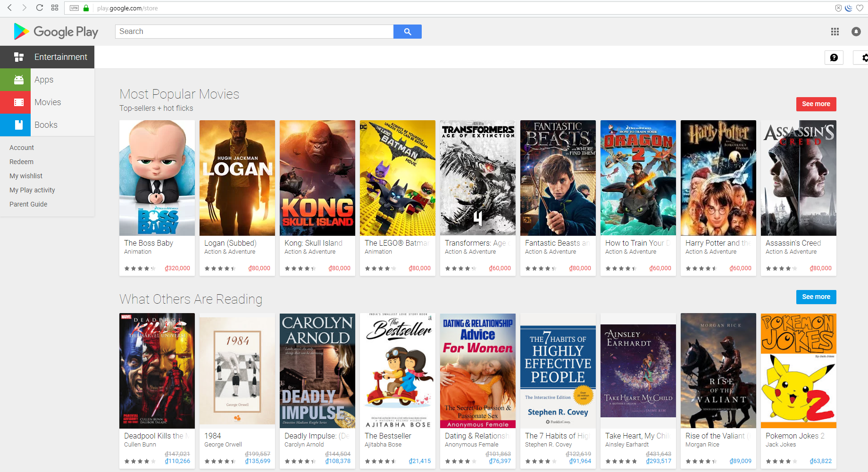Open the Movies section in sidebar
This screenshot has height=472, width=868.
point(47,102)
